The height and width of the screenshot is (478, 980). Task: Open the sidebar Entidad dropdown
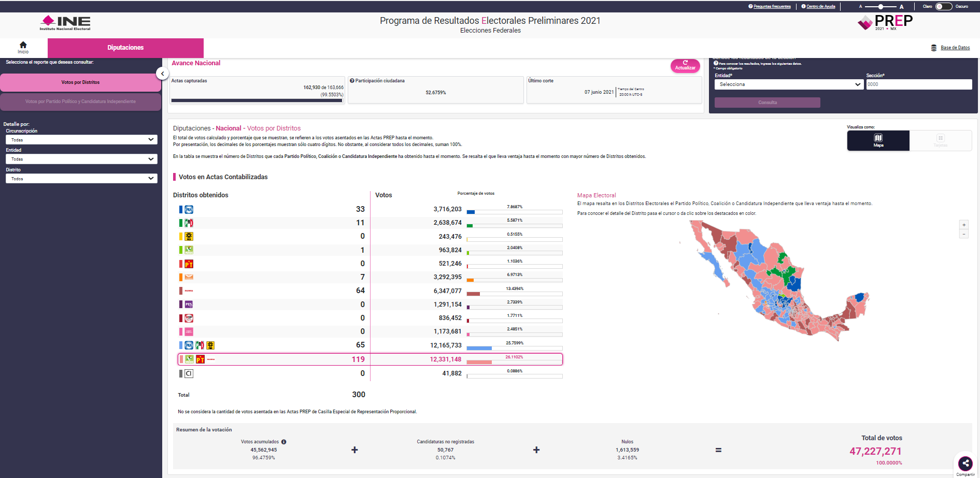coord(81,159)
